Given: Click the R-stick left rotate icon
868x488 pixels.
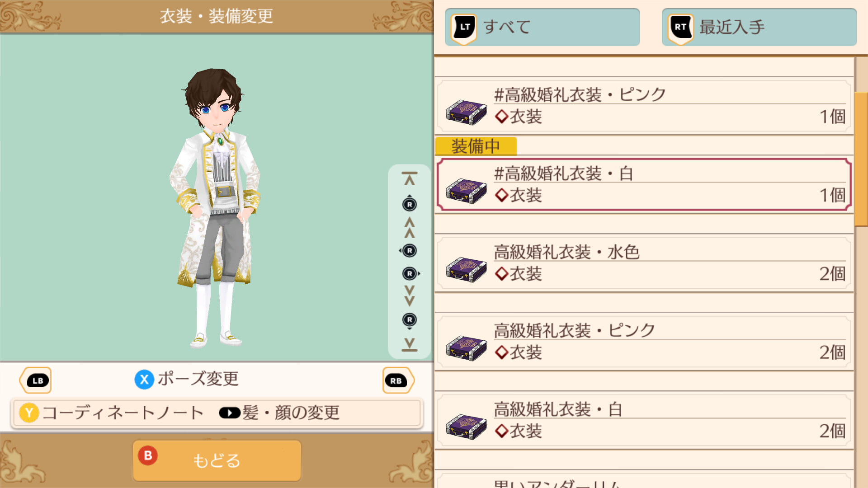Looking at the screenshot, I should [408, 250].
